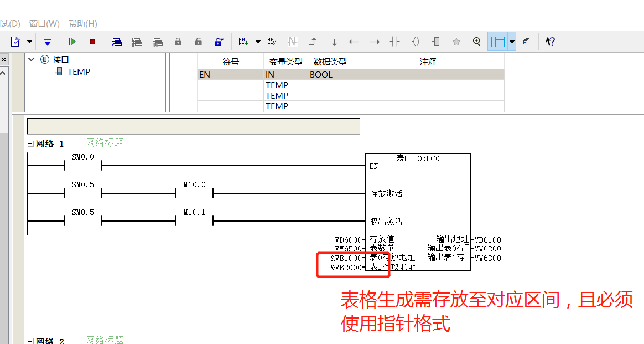Open the 窗口(W) menu
The width and height of the screenshot is (644, 344).
coord(44,24)
